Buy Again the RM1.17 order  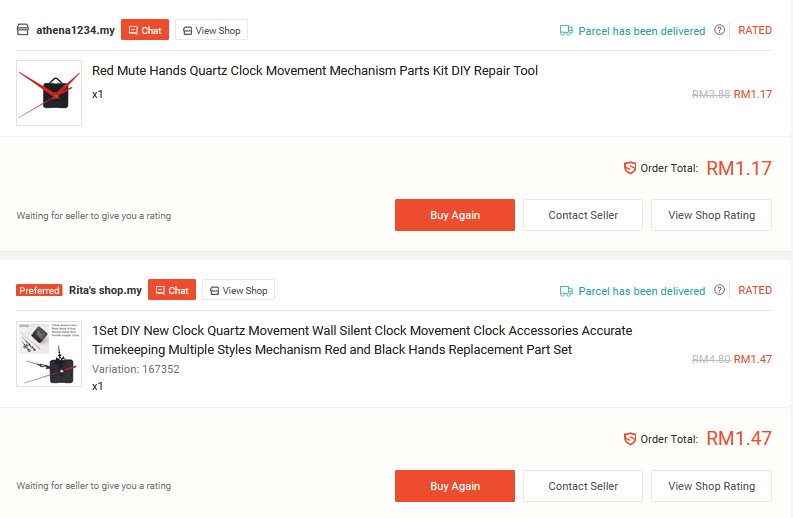tap(455, 215)
